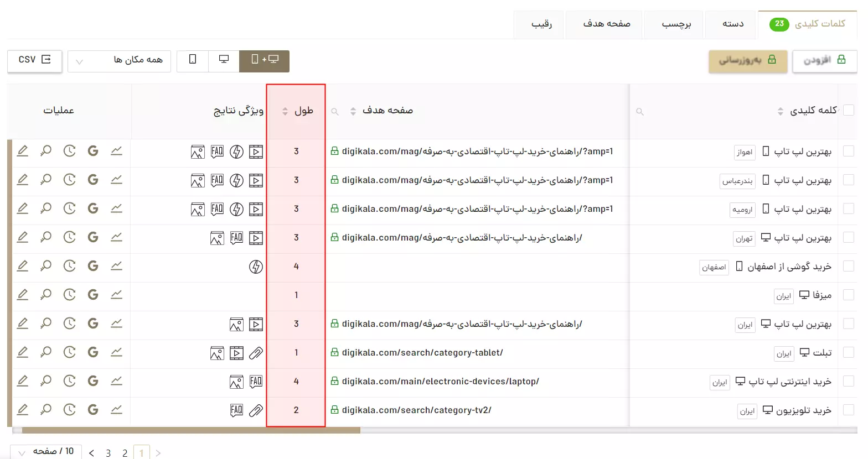Click the افزودن button
868x459 pixels.
824,60
